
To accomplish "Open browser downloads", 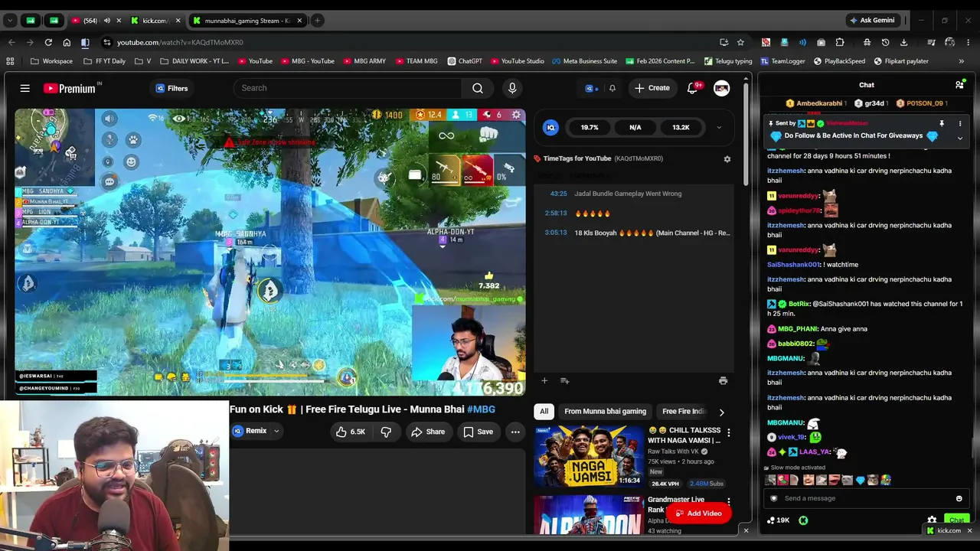I will 904,42.
